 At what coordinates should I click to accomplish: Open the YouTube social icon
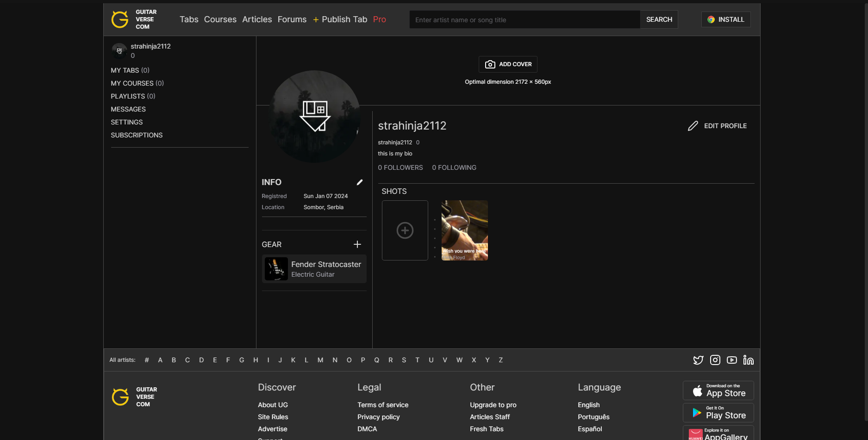click(732, 360)
